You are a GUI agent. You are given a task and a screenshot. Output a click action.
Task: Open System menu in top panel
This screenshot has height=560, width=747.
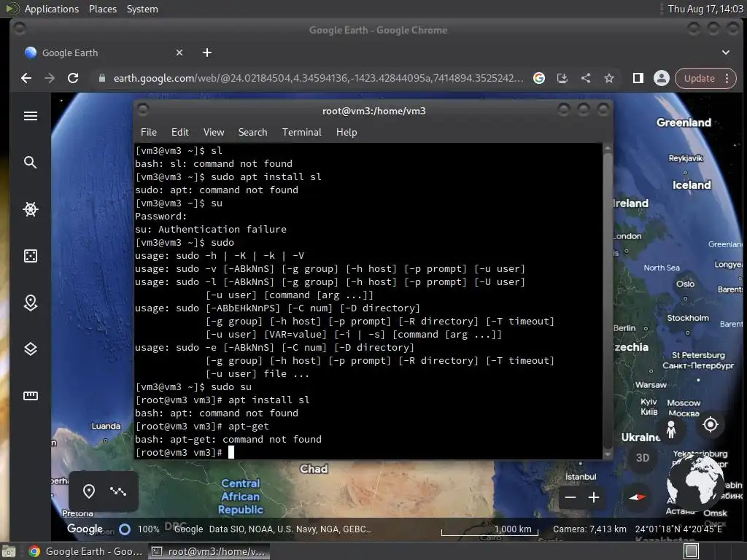pyautogui.click(x=142, y=9)
